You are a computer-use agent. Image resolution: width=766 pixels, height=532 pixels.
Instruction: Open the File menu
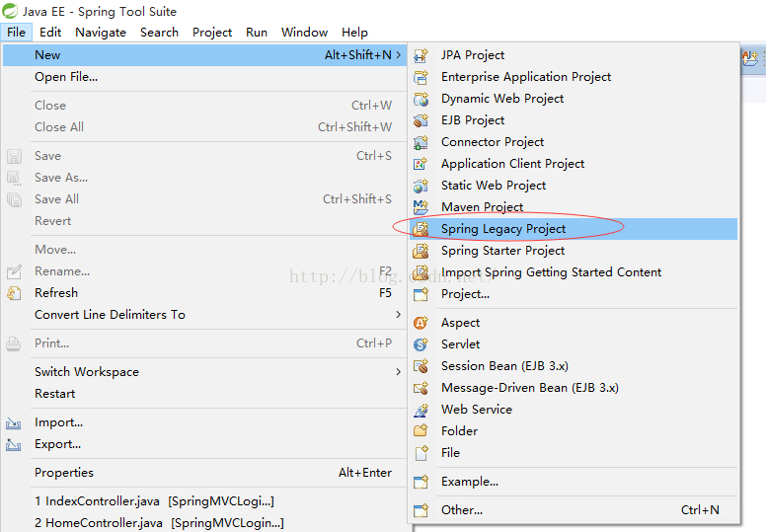pyautogui.click(x=16, y=33)
